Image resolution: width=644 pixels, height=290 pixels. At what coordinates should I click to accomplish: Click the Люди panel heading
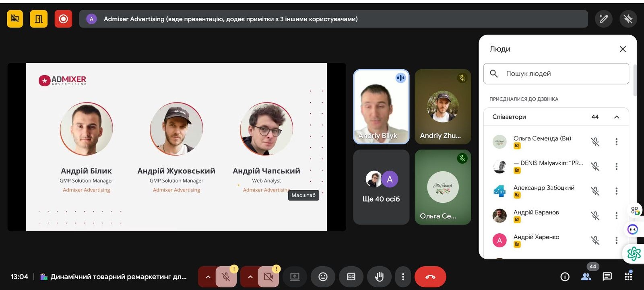click(500, 49)
